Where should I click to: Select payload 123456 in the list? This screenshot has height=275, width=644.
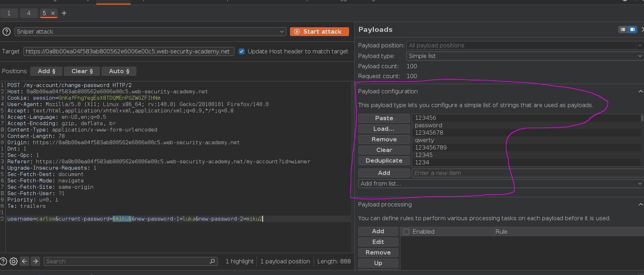526,118
